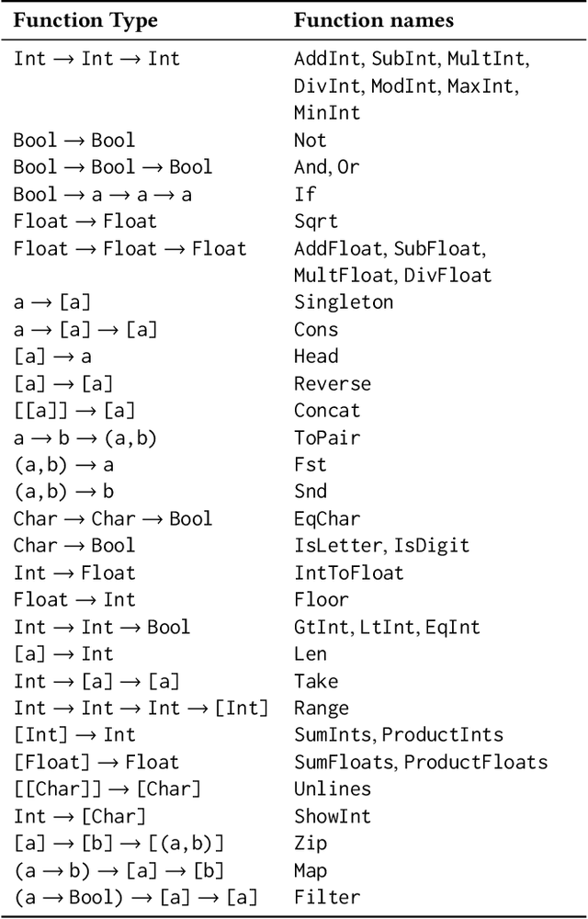588x919 pixels.
Task: Select the IsDigit function name
Action: (432, 546)
